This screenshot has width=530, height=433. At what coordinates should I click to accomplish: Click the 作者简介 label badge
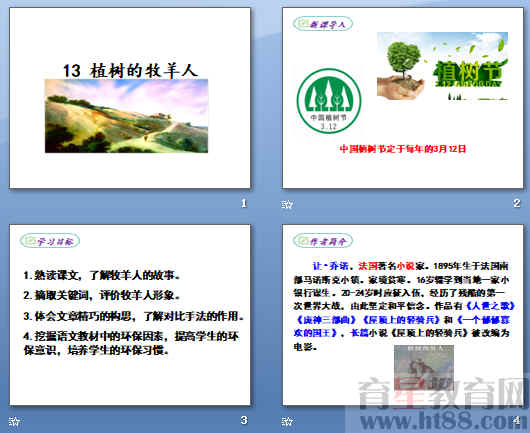323,241
